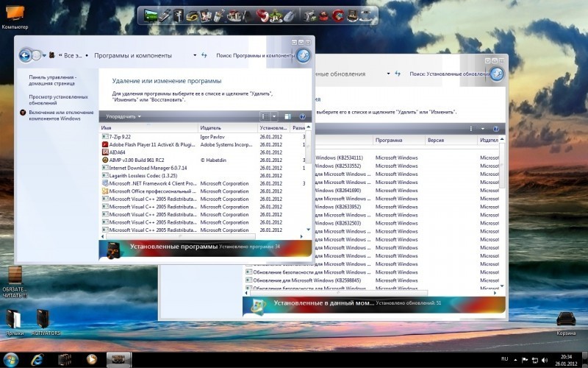Sort programs by Издатель column
The image size is (588, 368).
(x=228, y=128)
